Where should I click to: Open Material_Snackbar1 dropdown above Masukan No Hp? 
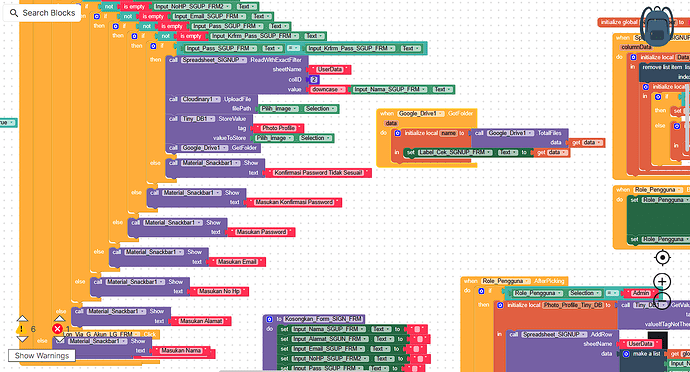tap(135, 282)
